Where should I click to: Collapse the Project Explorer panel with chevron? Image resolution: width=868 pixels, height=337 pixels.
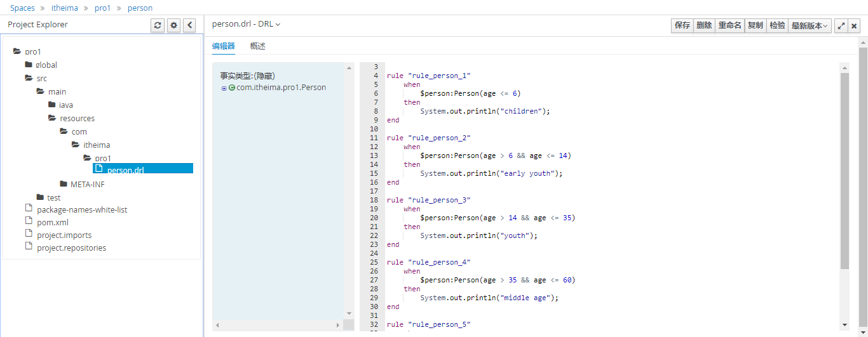189,25
